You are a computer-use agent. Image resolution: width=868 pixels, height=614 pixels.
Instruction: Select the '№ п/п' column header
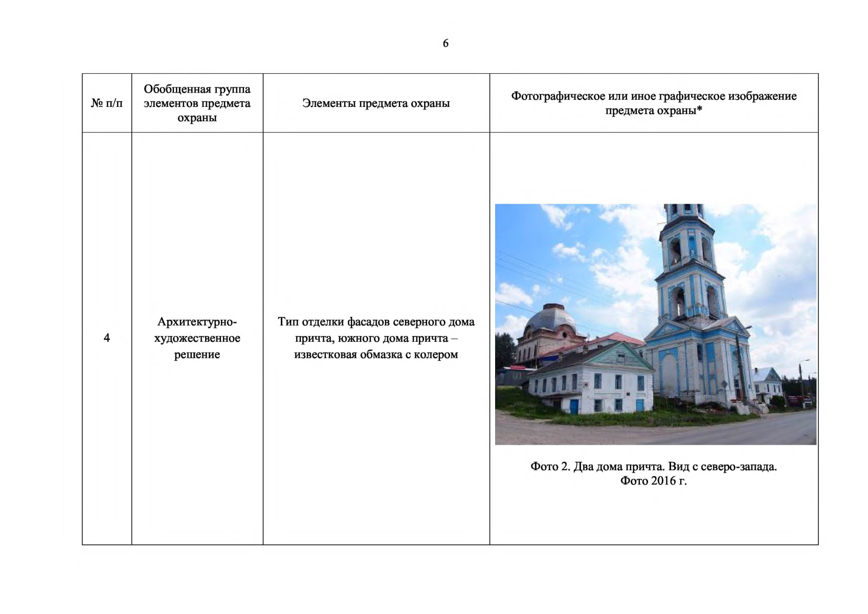107,103
